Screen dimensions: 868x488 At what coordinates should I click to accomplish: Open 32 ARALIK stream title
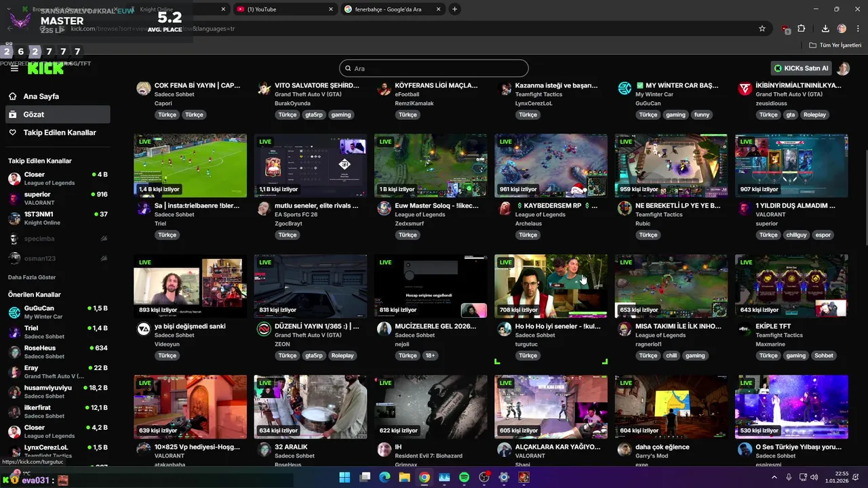[291, 447]
